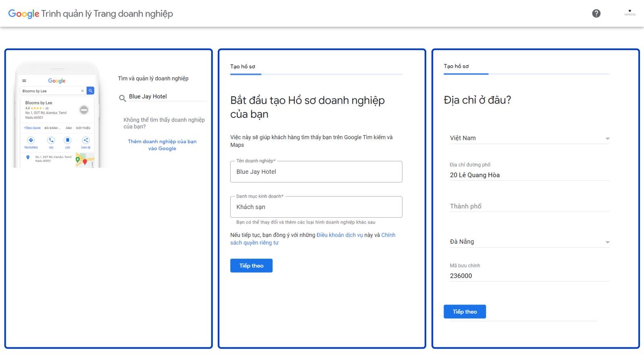Select the Ảnh tab in the phone mockup
This screenshot has width=644, height=362.
pyautogui.click(x=69, y=128)
